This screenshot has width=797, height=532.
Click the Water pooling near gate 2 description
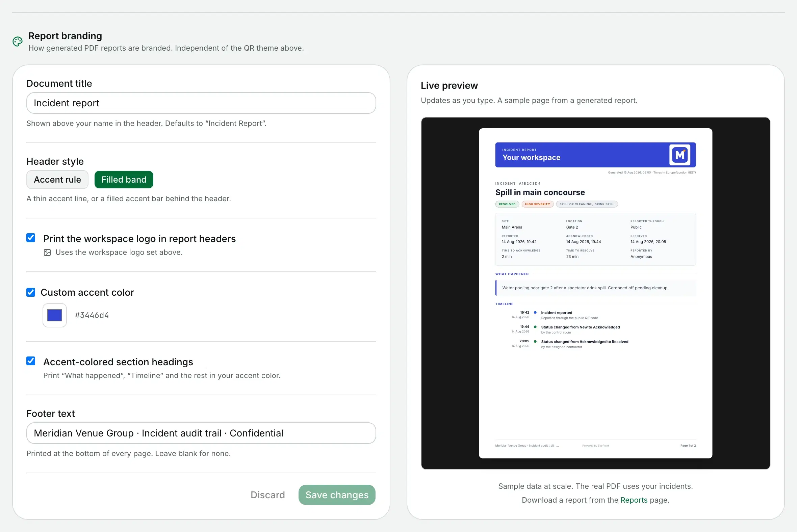click(585, 288)
